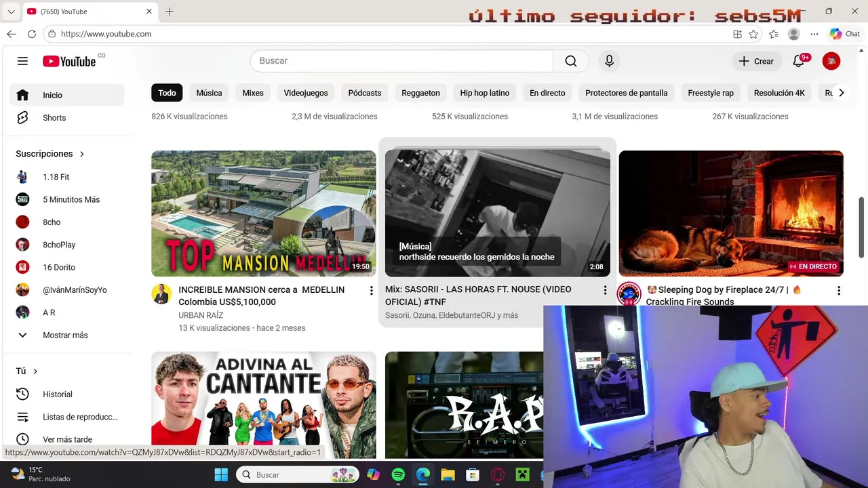The image size is (868, 488).
Task: Open the @IvánMarínSoyYo subscription
Action: [x=66, y=289]
